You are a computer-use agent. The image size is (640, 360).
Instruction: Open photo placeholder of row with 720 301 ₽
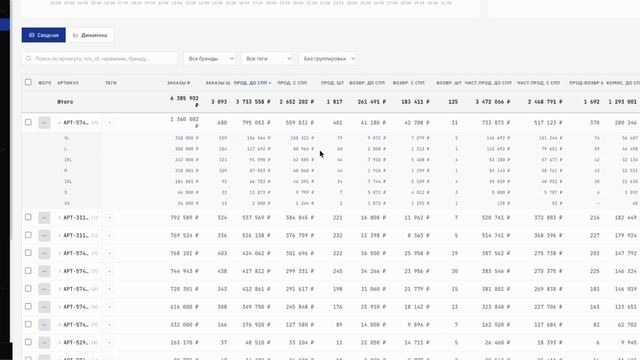click(44, 289)
